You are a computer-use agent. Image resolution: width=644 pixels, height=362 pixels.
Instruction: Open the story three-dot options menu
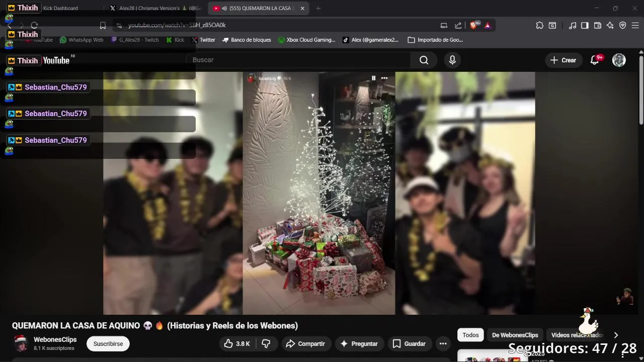(384, 78)
